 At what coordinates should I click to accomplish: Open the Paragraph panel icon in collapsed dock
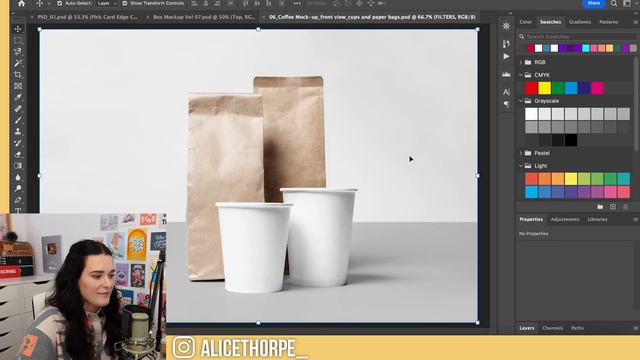pyautogui.click(x=506, y=104)
